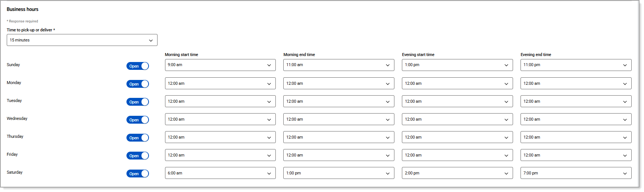Open Friday morning end time dropdown

tap(339, 155)
